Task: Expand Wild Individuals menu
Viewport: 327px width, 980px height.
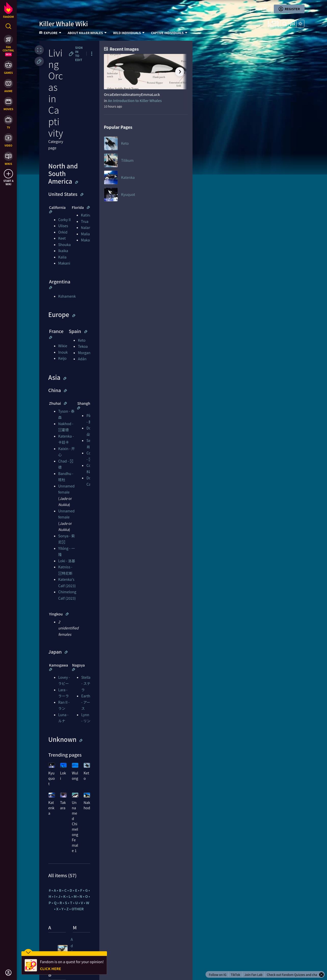Action: coord(129,33)
